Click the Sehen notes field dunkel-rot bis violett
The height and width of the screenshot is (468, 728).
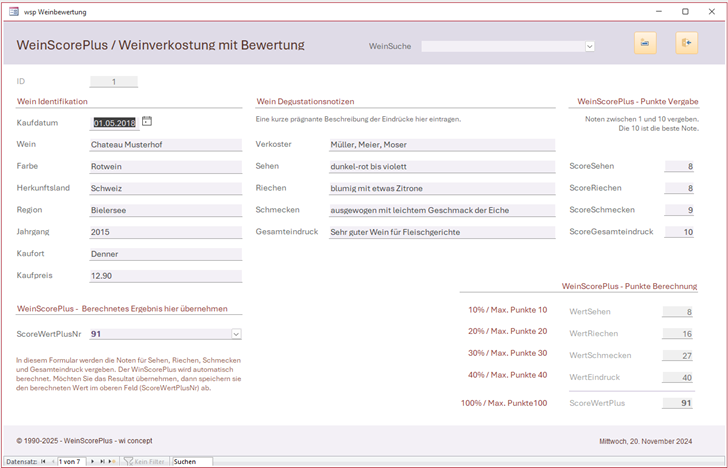[x=442, y=166]
